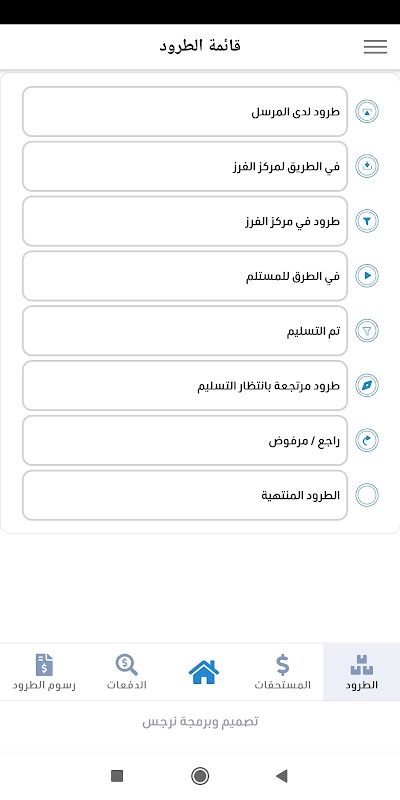The image size is (400, 800).
Task: Open the طرود لدى المرسل list item
Action: click(x=185, y=112)
